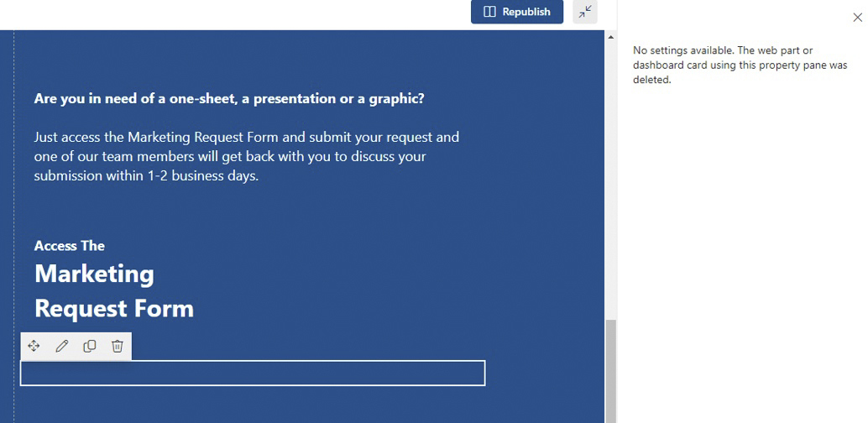The image size is (868, 423).
Task: Select the empty web part box
Action: [253, 373]
